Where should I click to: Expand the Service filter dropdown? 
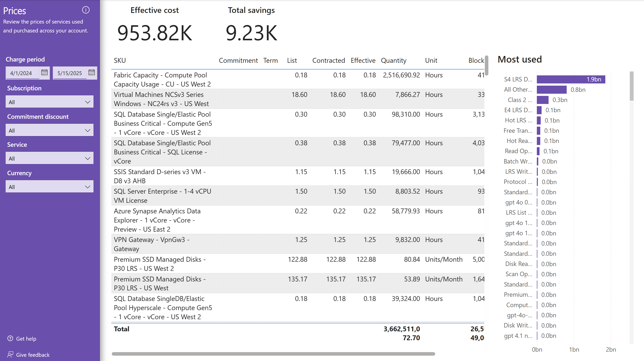click(49, 158)
